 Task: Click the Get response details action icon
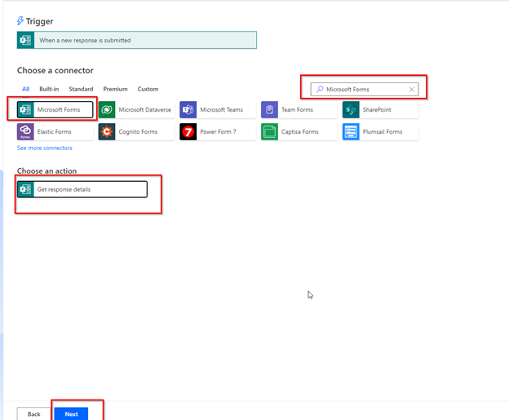point(25,189)
